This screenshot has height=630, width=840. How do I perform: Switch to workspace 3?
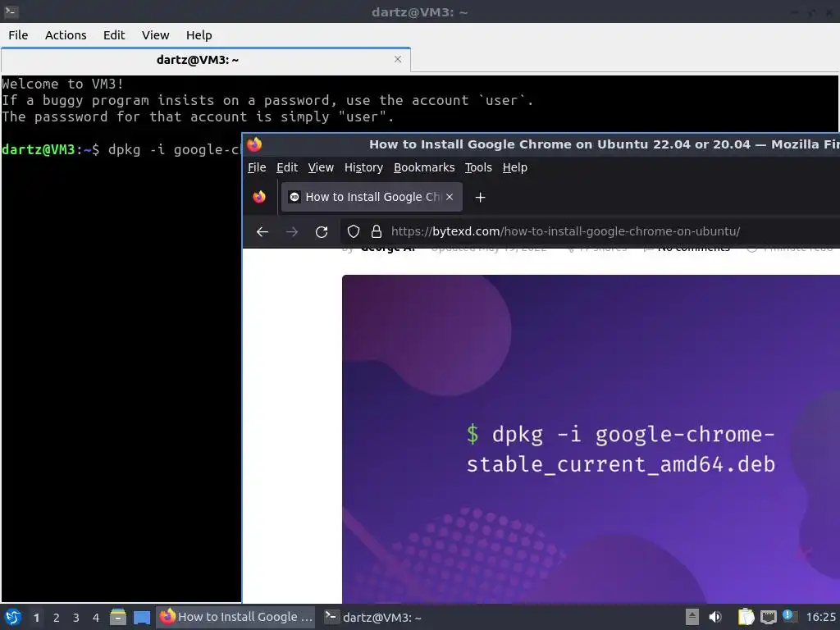click(76, 618)
